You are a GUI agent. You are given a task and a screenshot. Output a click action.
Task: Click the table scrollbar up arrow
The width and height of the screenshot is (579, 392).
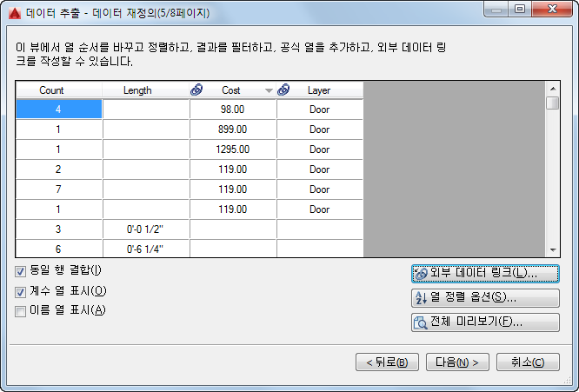(x=552, y=89)
